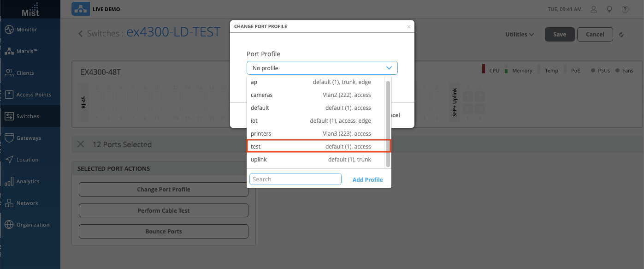This screenshot has height=269, width=644.
Task: Open the Access Points section
Action: pos(9,95)
